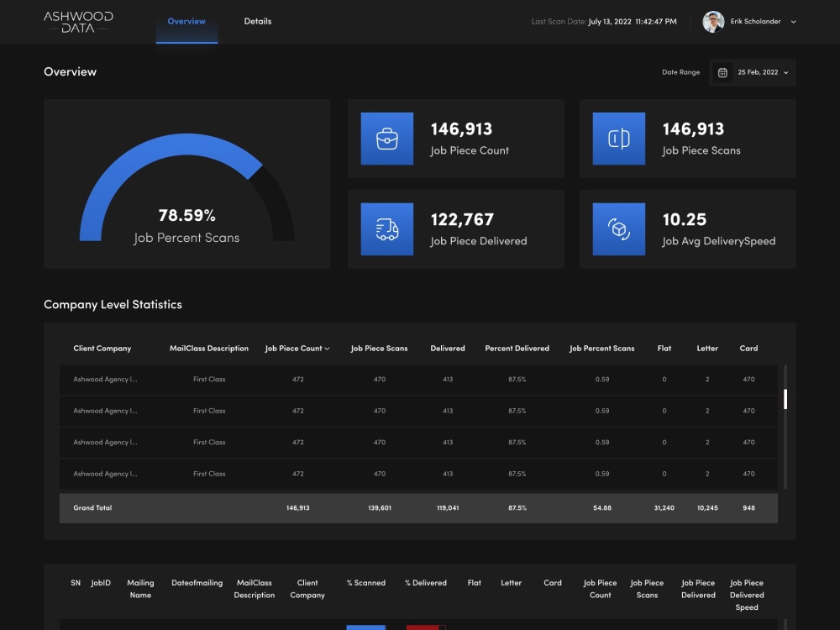Click the Job Percent Scans column header

tap(601, 349)
